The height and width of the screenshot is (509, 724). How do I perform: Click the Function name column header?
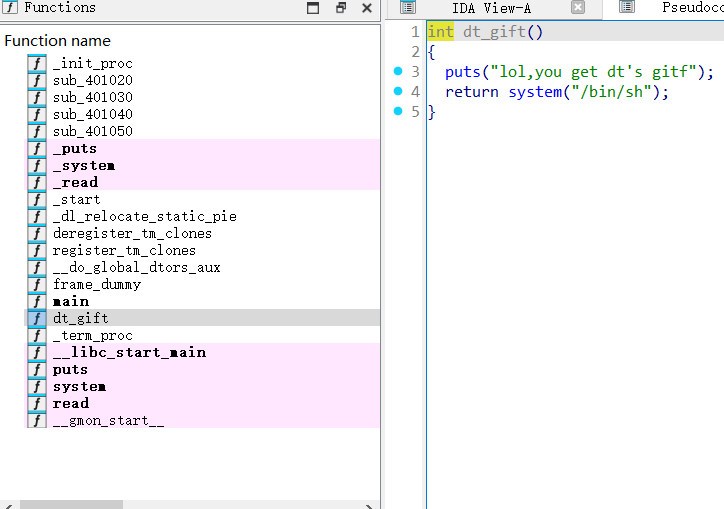point(58,41)
